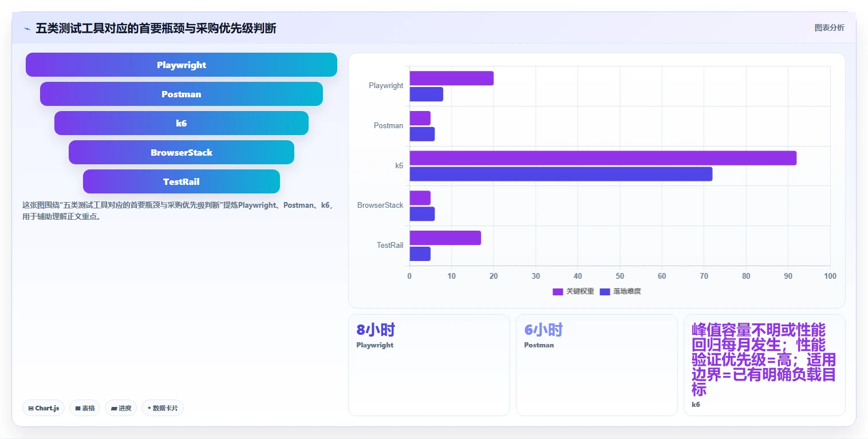Click the x-axis tick value 0
The width and height of the screenshot is (868, 439).
(409, 276)
